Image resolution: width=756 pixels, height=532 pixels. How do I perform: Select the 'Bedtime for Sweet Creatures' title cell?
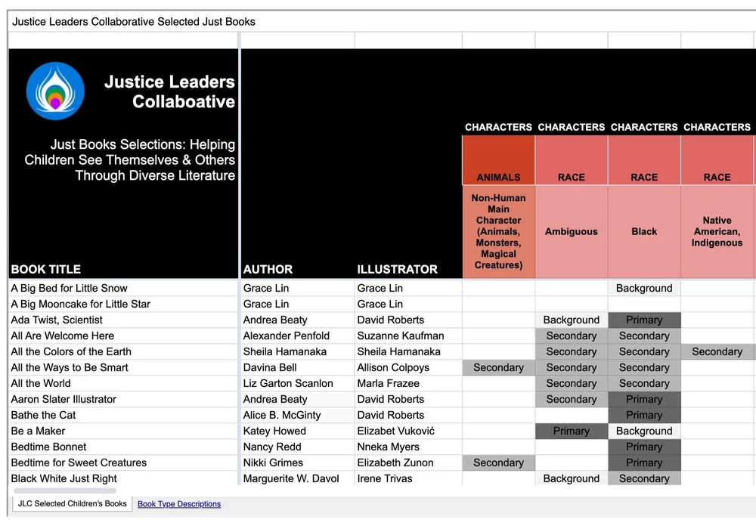[x=123, y=463]
